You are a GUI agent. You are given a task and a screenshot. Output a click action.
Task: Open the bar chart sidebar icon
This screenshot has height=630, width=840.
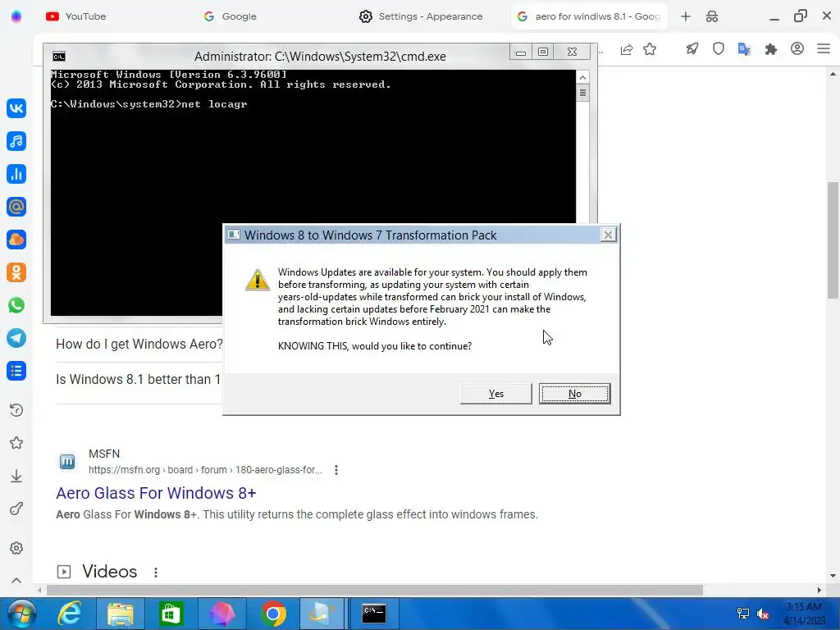coord(16,174)
